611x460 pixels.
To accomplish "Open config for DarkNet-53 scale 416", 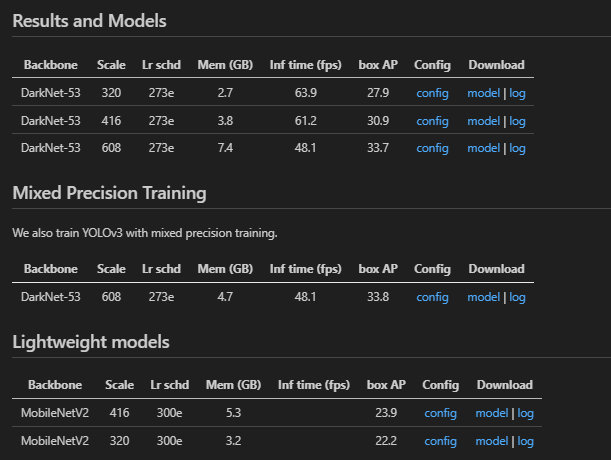I will 432,121.
